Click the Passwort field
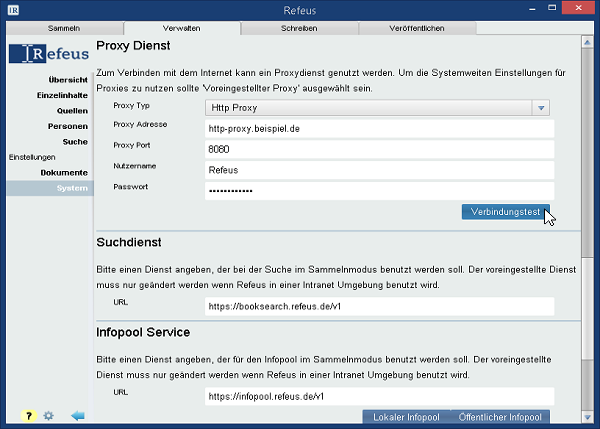This screenshot has height=429, width=600. click(x=378, y=190)
